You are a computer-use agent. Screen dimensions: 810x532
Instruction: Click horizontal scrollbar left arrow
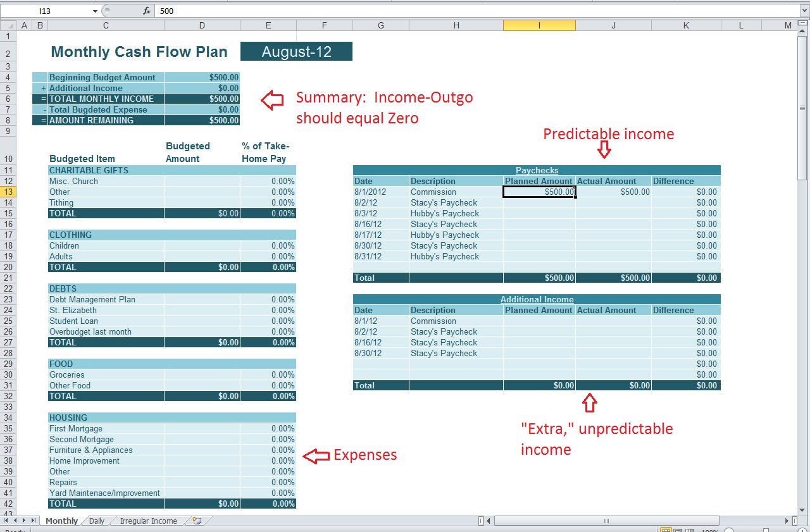tap(489, 521)
